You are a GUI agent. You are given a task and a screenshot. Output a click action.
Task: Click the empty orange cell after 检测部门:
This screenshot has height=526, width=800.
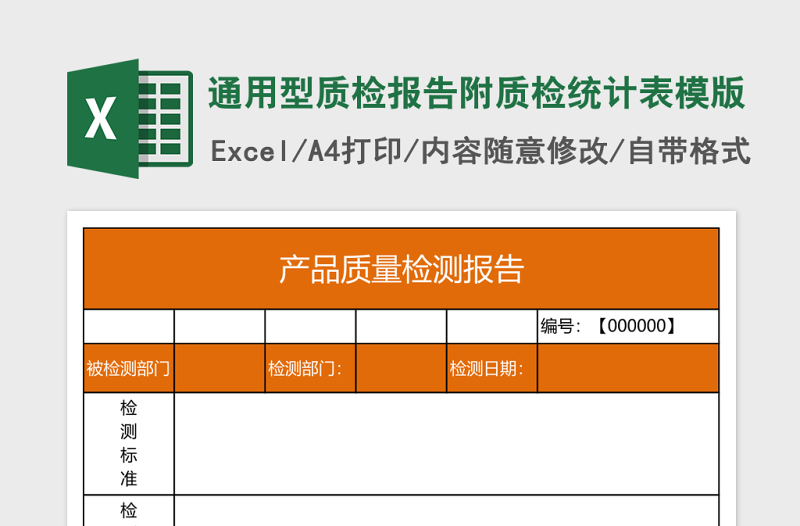point(401,368)
